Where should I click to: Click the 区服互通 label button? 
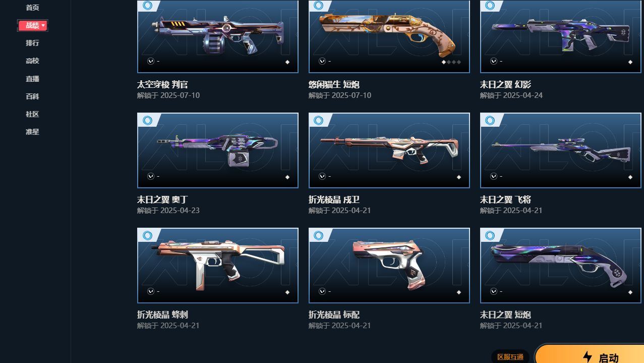pyautogui.click(x=510, y=357)
